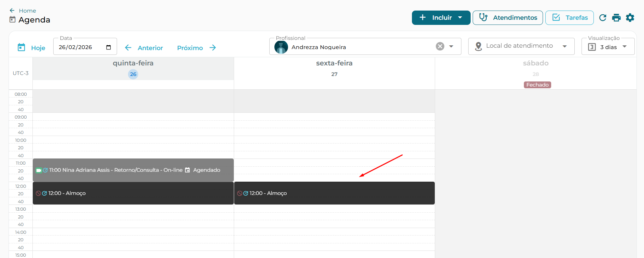Screen dimensions: 644x258
Task: Click the recurrence icon on Thursday's Almoço
Action: (x=44, y=194)
